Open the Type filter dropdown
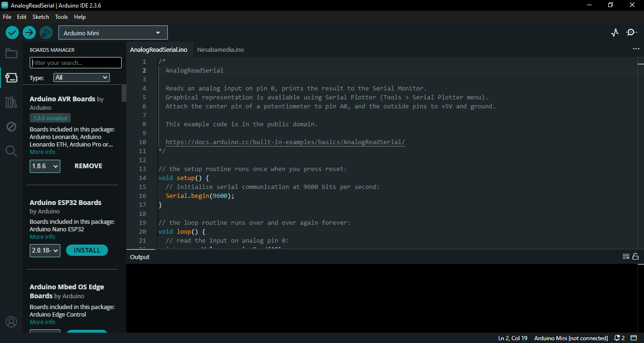Viewport: 644px width, 343px height. click(82, 78)
